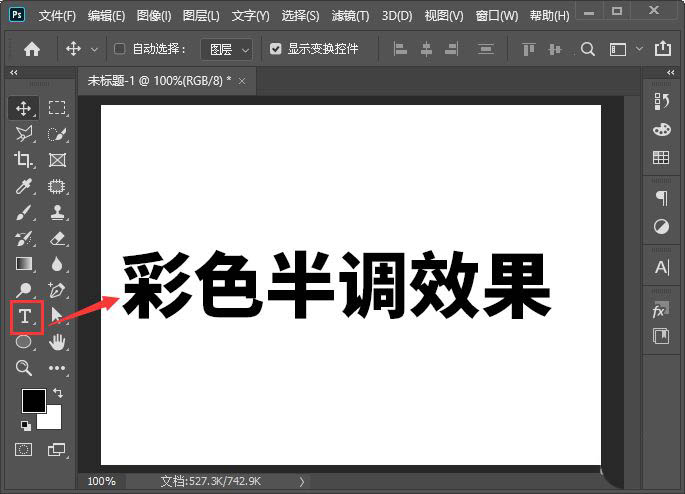Image resolution: width=685 pixels, height=494 pixels.
Task: Expand the left toolbox panel arrows
Action: pyautogui.click(x=14, y=73)
